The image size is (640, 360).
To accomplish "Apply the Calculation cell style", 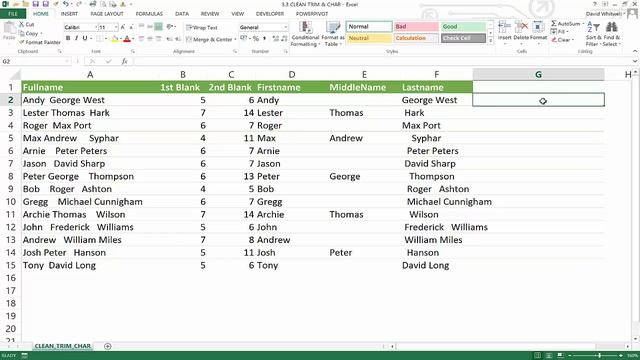I will point(416,38).
